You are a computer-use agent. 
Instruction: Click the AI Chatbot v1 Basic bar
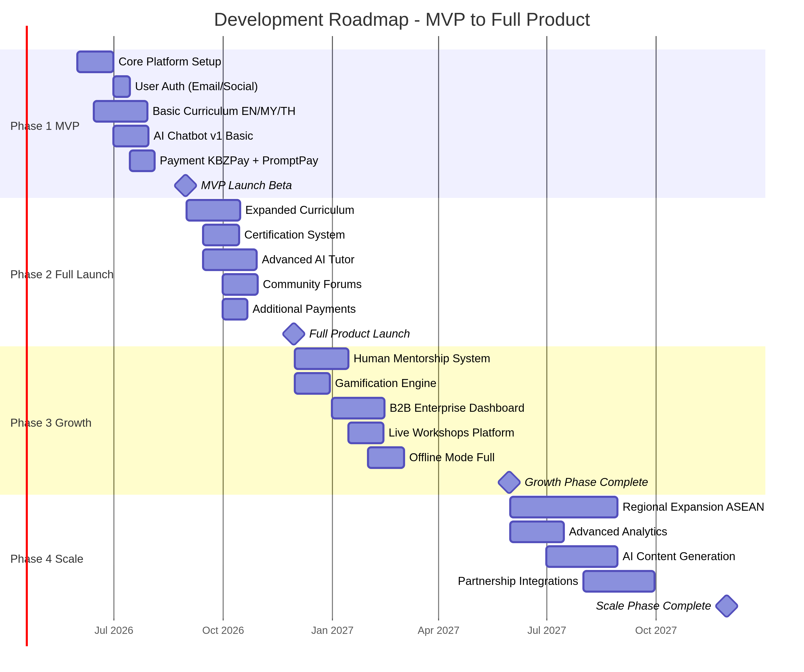[x=131, y=136]
